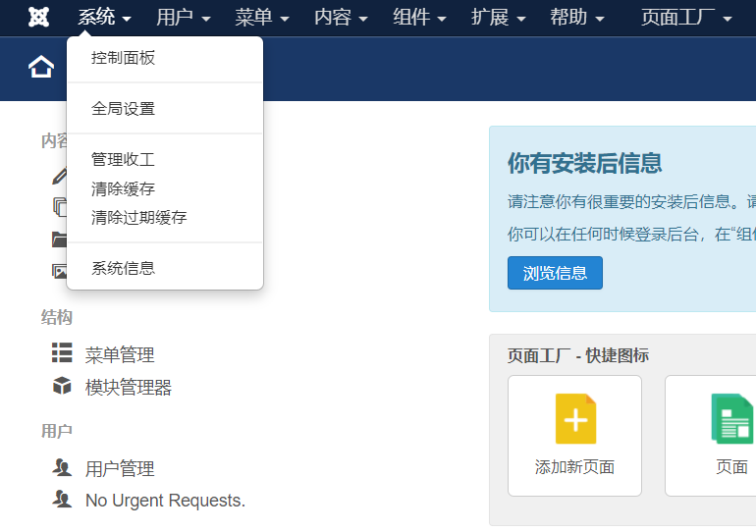Click the folder icon in sidebar

59,239
